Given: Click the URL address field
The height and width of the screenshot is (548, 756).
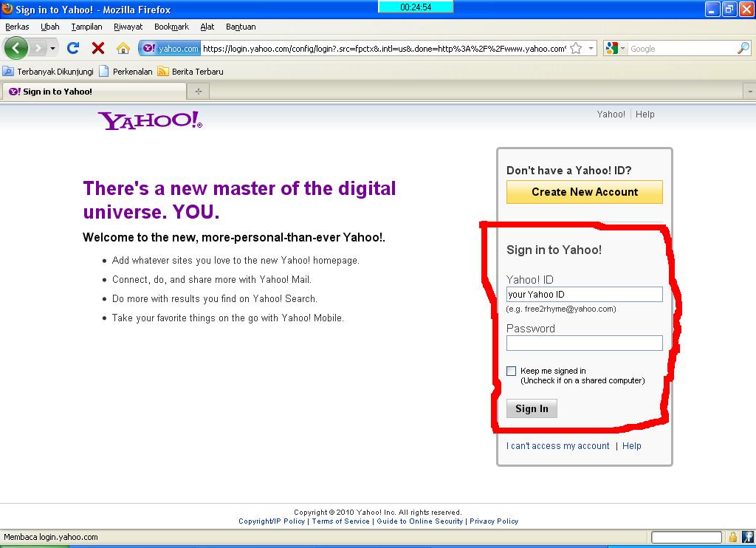Looking at the screenshot, I should pos(384,48).
